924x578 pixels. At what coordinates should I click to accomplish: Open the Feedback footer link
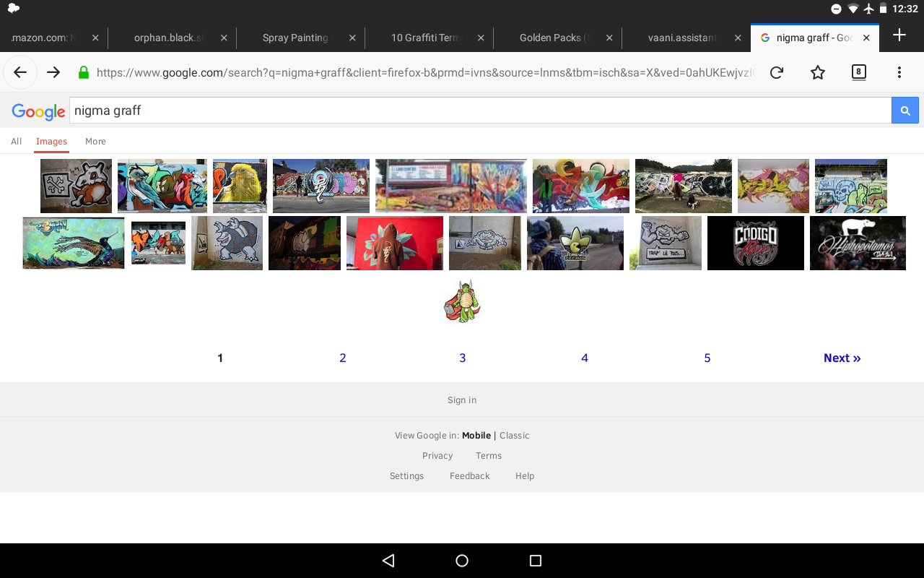point(470,476)
